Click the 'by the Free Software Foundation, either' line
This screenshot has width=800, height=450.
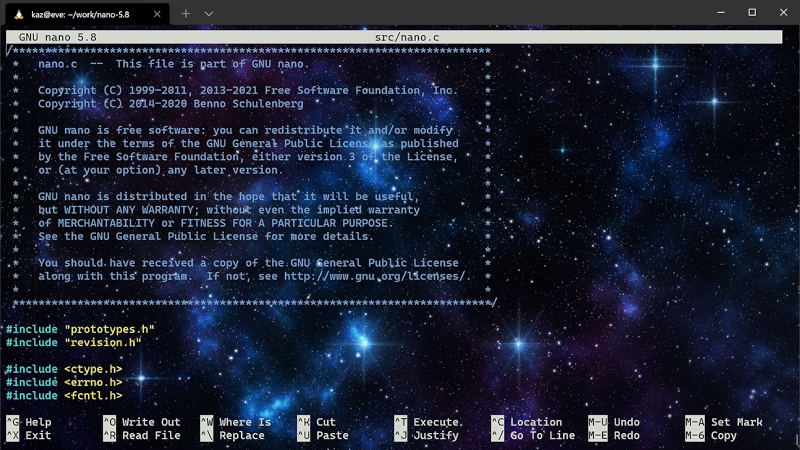248,157
